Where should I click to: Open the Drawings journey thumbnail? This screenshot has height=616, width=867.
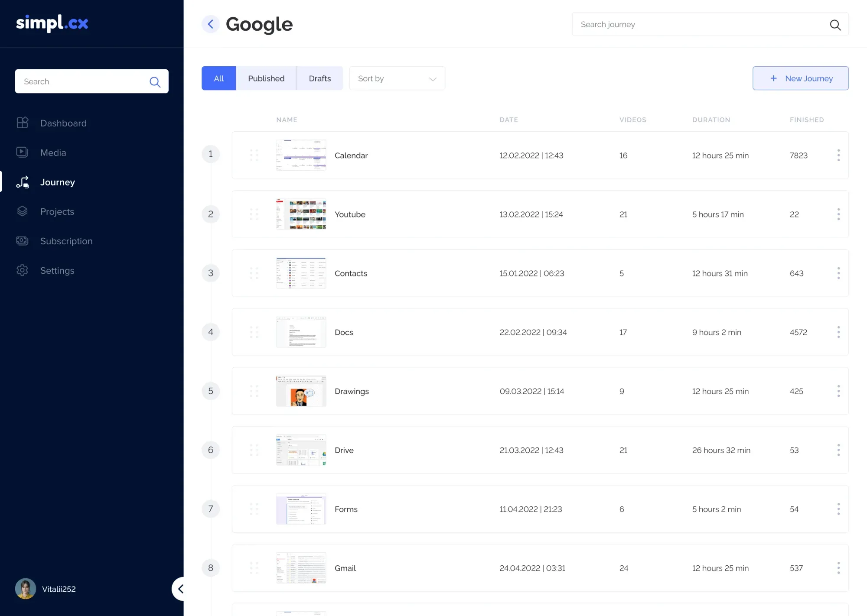pos(300,391)
